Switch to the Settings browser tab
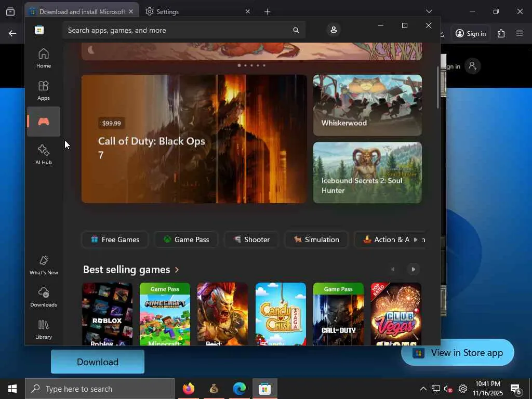The width and height of the screenshot is (532, 399). [x=197, y=11]
